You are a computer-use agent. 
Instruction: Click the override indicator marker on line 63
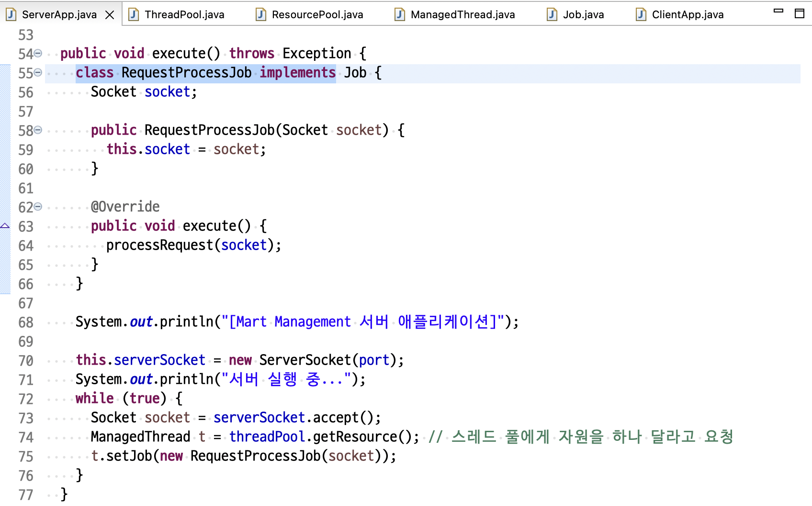point(5,226)
